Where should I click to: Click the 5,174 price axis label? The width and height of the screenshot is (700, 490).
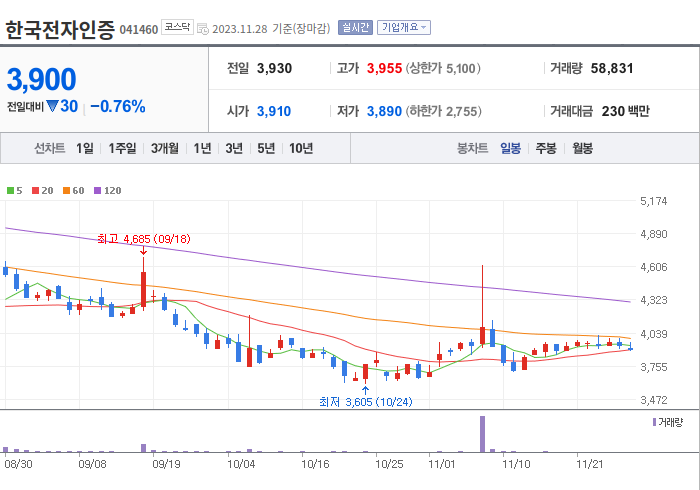tap(654, 201)
